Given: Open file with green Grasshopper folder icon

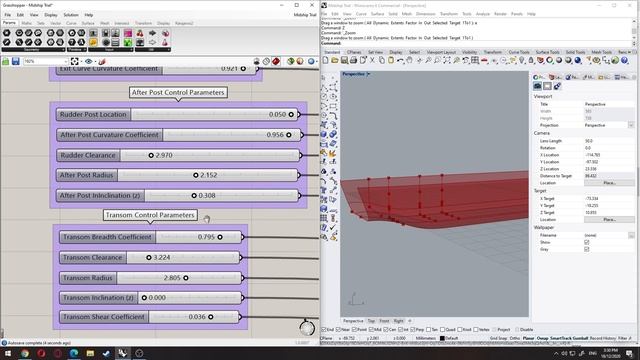Looking at the screenshot, I should click(x=6, y=61).
